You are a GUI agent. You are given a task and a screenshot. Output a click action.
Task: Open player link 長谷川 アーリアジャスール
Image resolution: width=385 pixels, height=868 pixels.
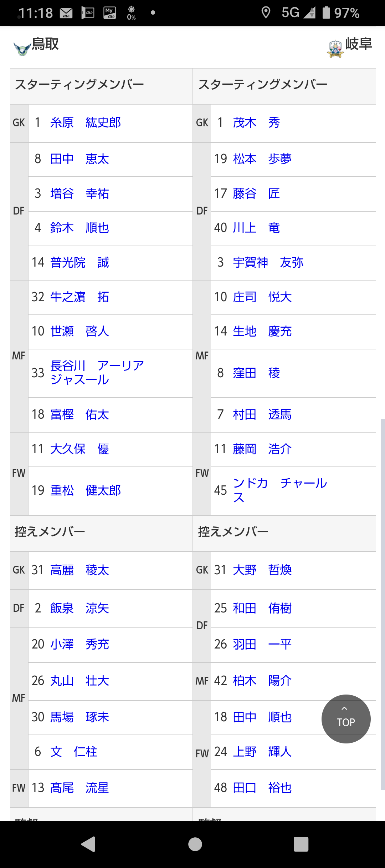[97, 373]
